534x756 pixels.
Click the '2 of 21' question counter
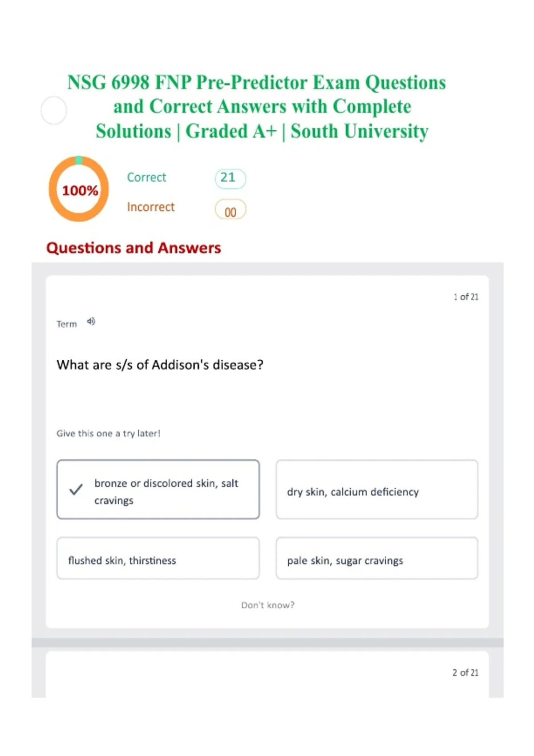pos(465,673)
